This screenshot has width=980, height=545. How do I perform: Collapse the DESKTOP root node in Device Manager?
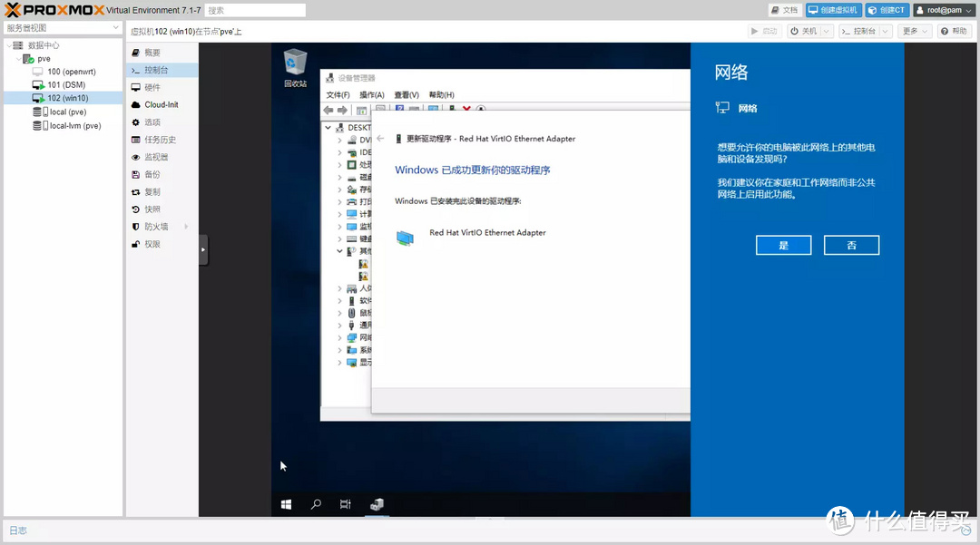pyautogui.click(x=328, y=127)
